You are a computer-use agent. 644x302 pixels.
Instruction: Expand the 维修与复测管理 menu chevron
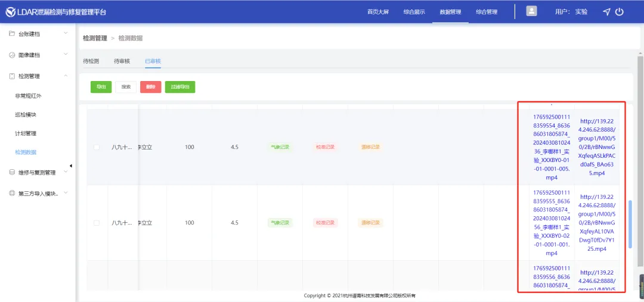[66, 172]
